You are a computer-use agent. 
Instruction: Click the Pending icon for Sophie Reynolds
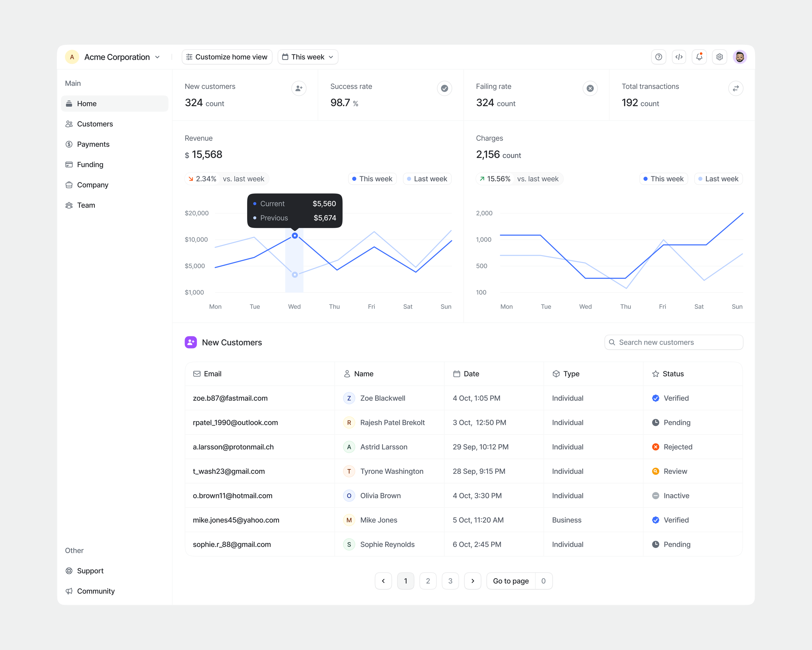655,544
